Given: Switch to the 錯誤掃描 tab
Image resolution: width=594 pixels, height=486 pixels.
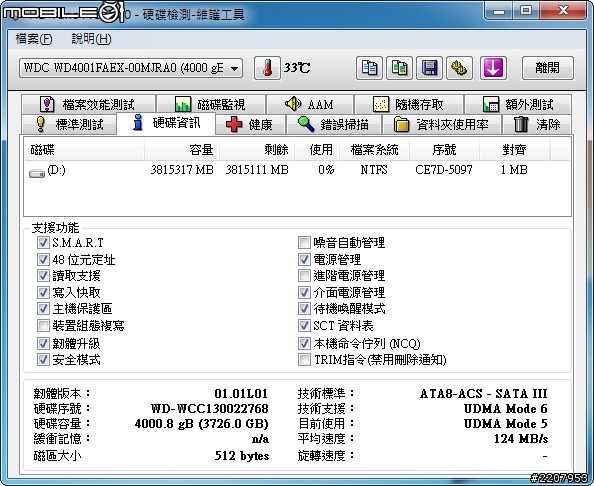Looking at the screenshot, I should click(334, 124).
